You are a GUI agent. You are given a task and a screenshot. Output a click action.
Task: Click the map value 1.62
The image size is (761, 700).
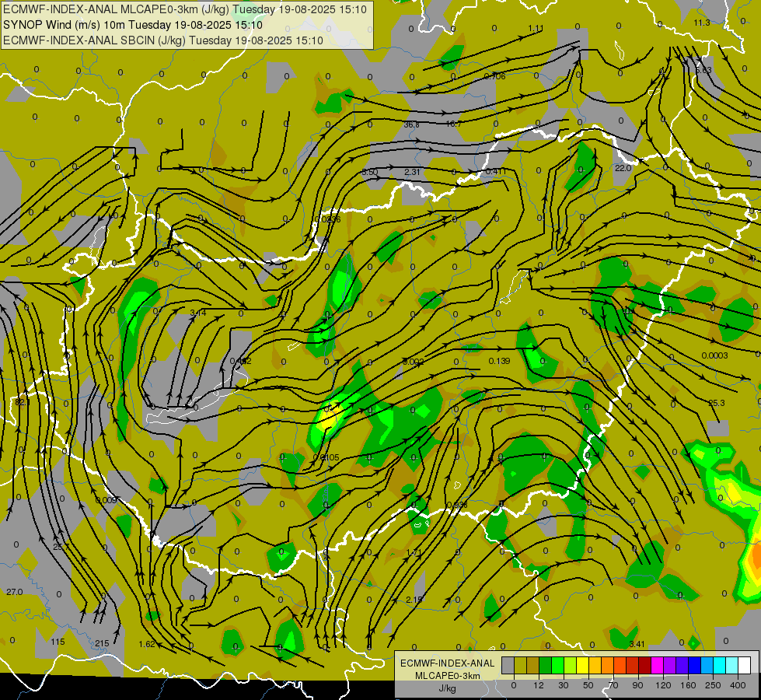147,644
